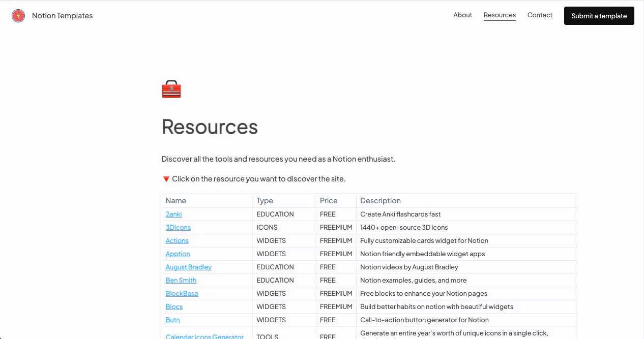Click "Call-to-action button generator for Notion" text
The image size is (644, 339).
click(424, 320)
